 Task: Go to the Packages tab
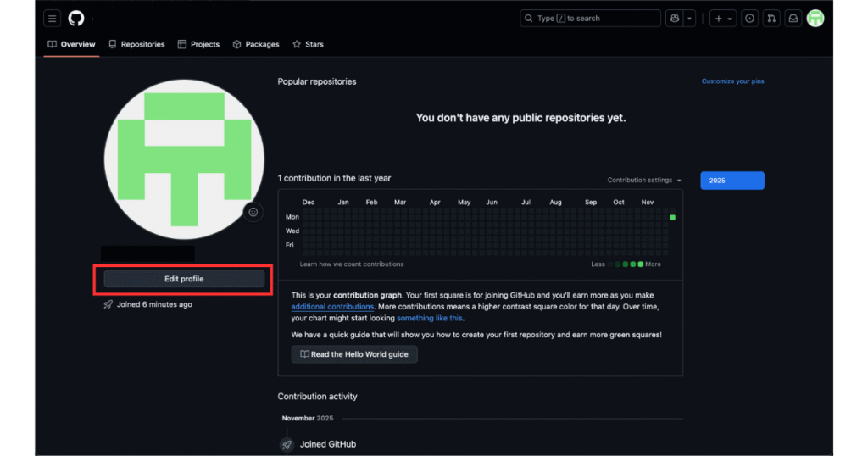(256, 44)
